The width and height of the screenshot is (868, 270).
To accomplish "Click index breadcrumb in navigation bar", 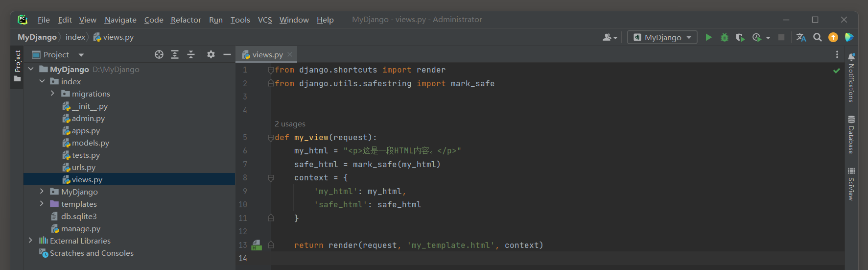I will pyautogui.click(x=75, y=37).
